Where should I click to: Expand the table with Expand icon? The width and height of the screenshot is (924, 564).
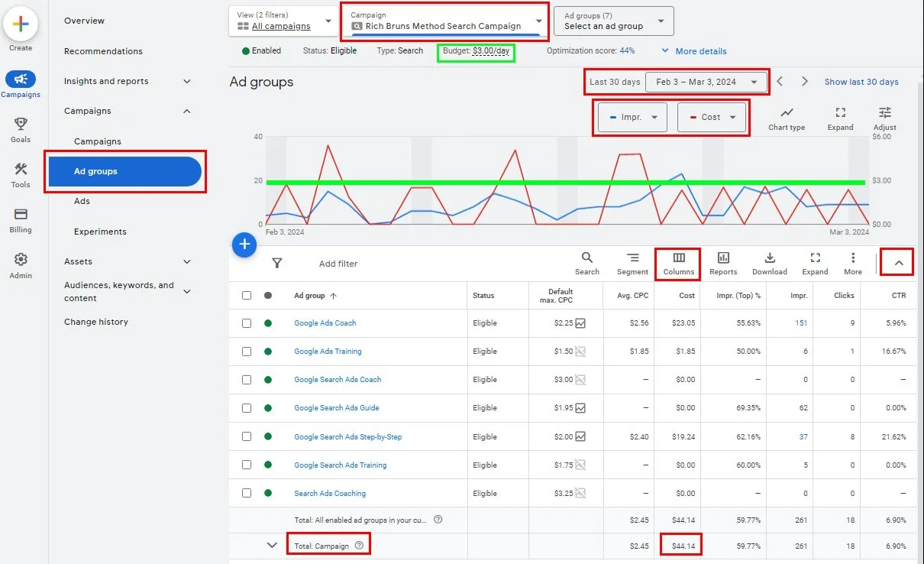(815, 258)
